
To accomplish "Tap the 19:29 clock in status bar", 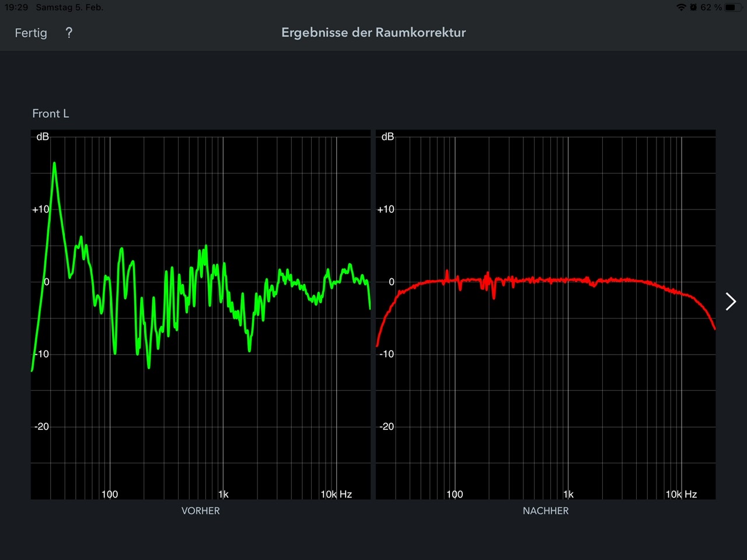I will (x=16, y=8).
